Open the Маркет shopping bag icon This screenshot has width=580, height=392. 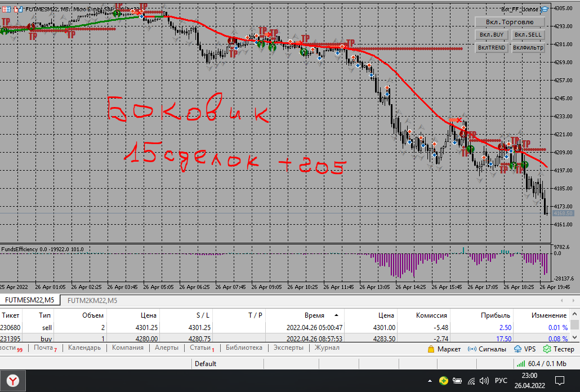pyautogui.click(x=431, y=349)
